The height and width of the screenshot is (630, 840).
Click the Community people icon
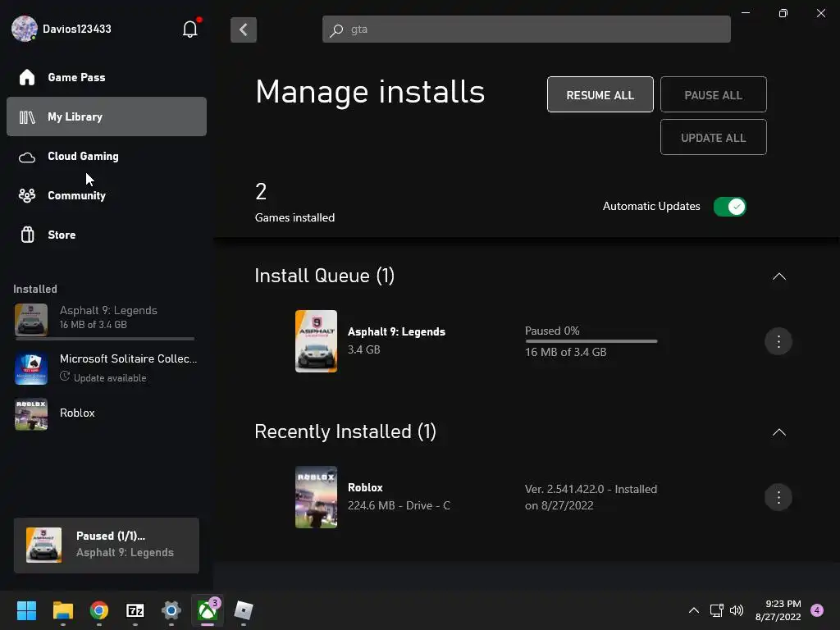[27, 195]
